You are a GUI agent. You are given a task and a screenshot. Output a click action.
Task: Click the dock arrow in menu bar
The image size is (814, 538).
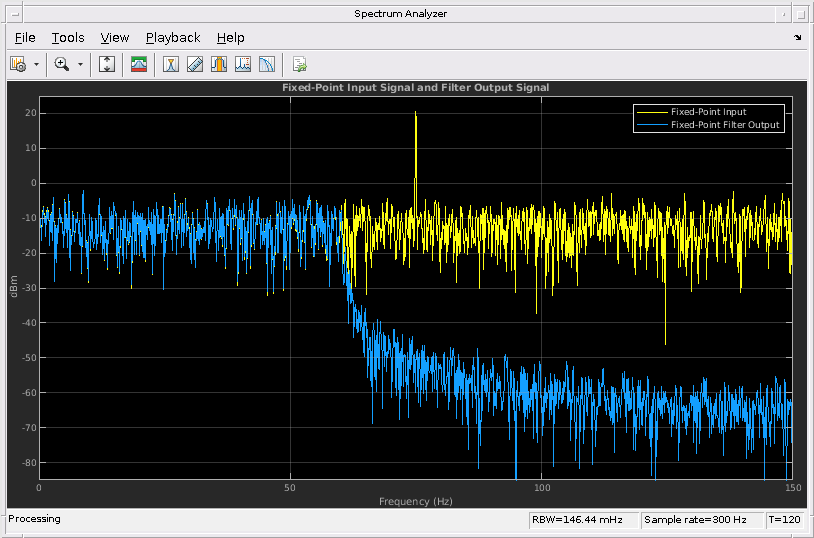797,37
